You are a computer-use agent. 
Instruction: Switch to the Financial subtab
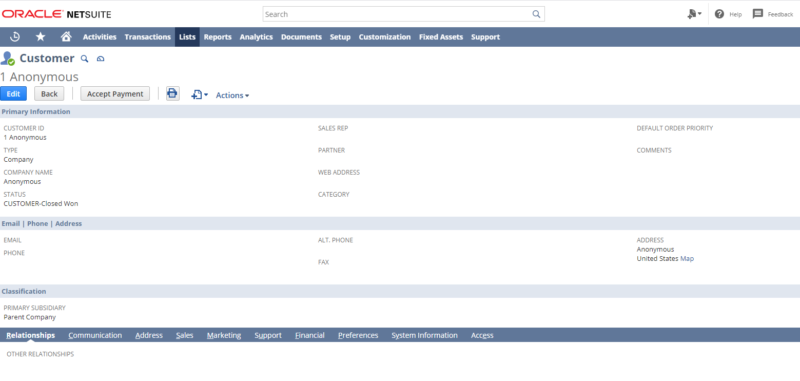310,335
